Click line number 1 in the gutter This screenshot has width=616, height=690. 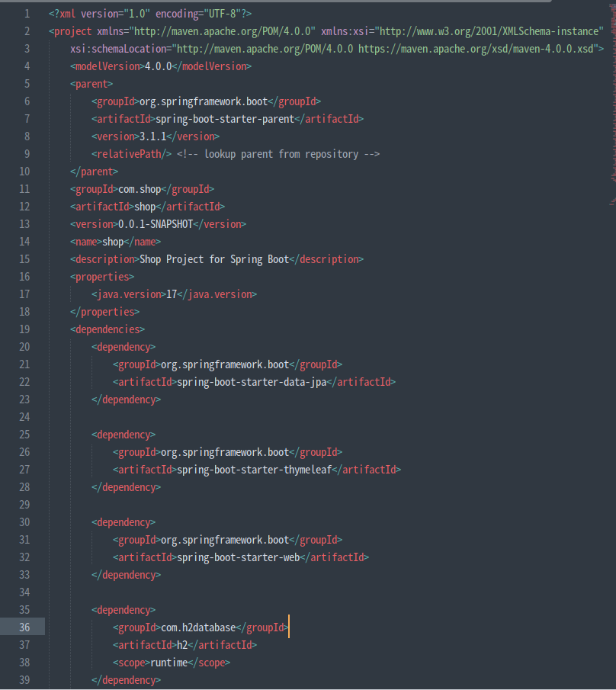click(27, 14)
